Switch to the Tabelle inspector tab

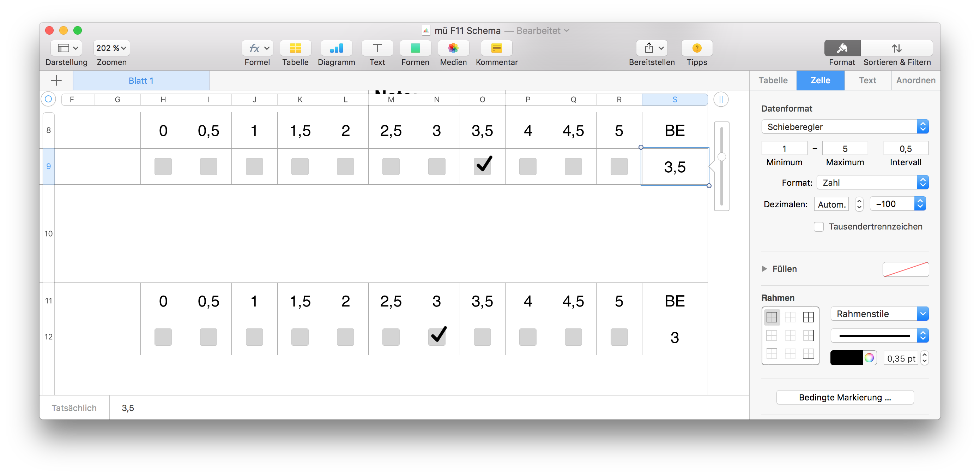pos(773,81)
